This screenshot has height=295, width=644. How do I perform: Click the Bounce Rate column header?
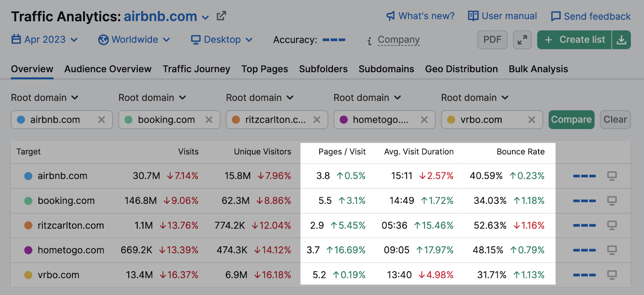[520, 152]
